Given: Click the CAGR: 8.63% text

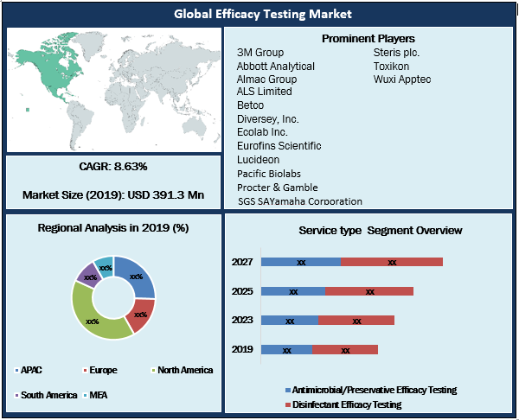Looking at the screenshot, I should [113, 166].
